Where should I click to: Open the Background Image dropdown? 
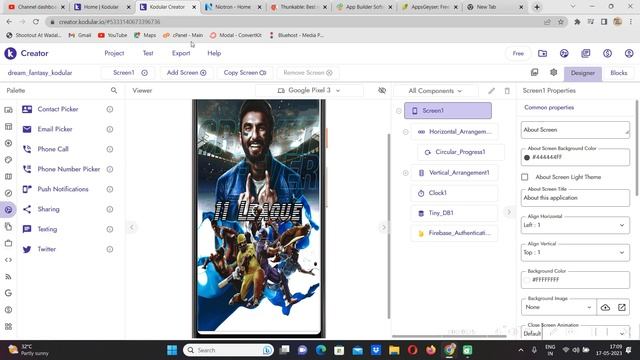point(558,307)
